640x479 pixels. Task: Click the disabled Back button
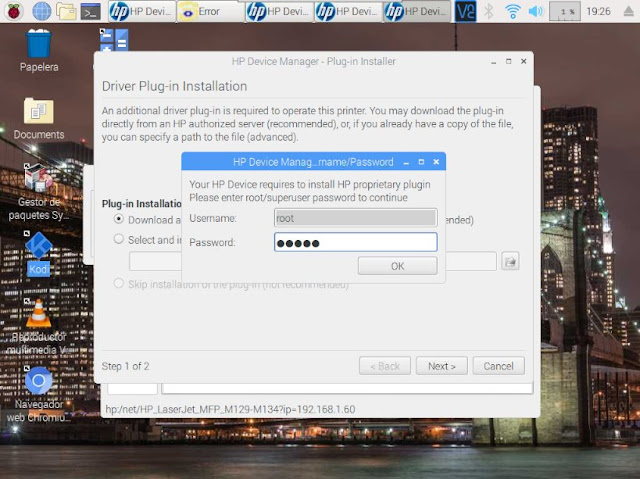(385, 366)
